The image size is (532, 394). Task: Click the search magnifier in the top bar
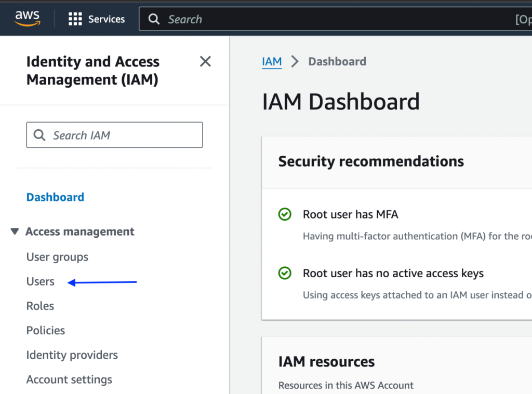[153, 19]
